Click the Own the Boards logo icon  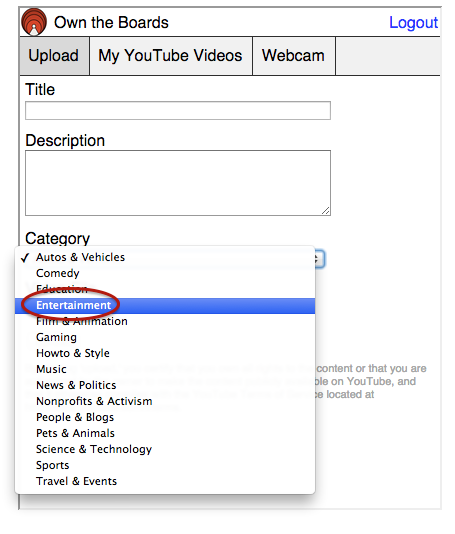click(x=34, y=22)
